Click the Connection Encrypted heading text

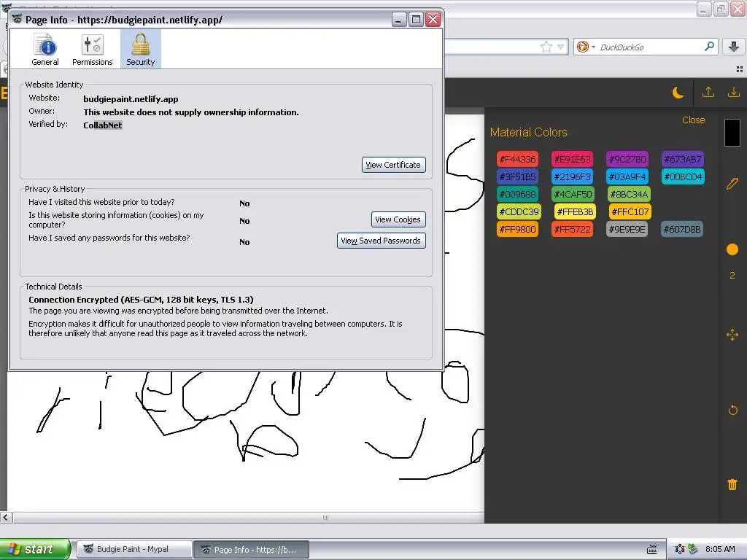[x=141, y=300]
